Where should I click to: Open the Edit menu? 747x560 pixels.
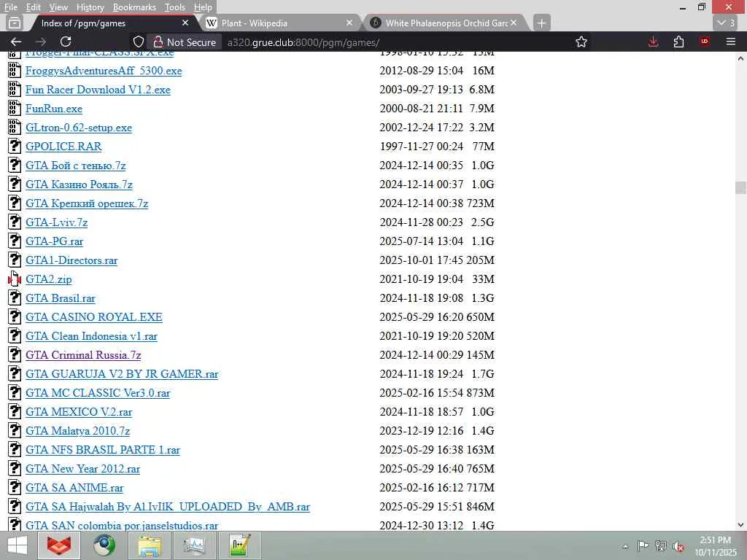click(x=33, y=7)
